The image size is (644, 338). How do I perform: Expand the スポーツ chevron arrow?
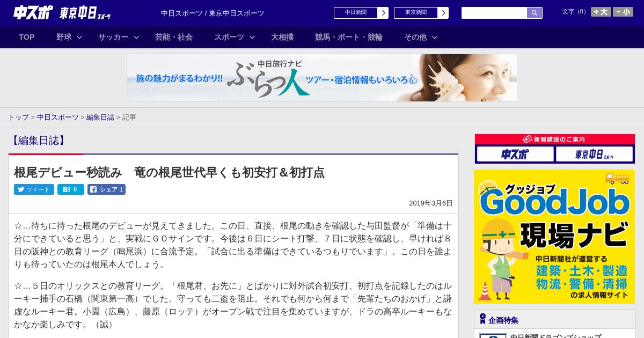(x=252, y=37)
